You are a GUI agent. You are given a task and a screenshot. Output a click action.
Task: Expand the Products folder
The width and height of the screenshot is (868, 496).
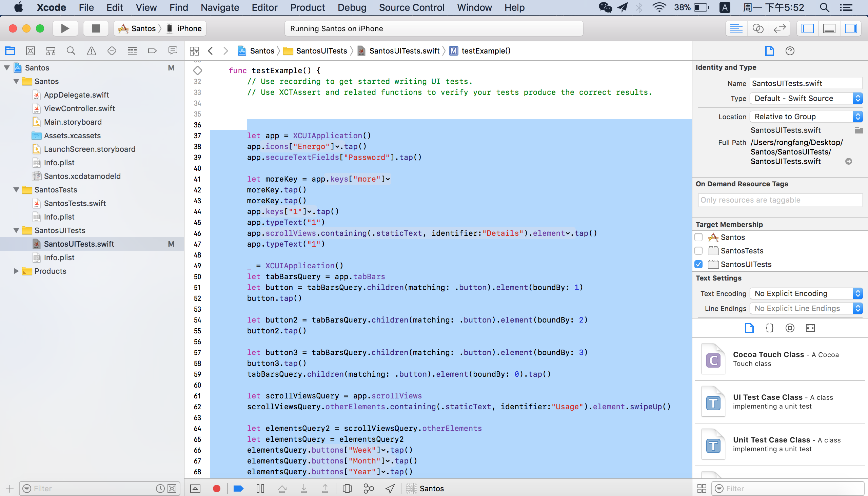(x=16, y=271)
